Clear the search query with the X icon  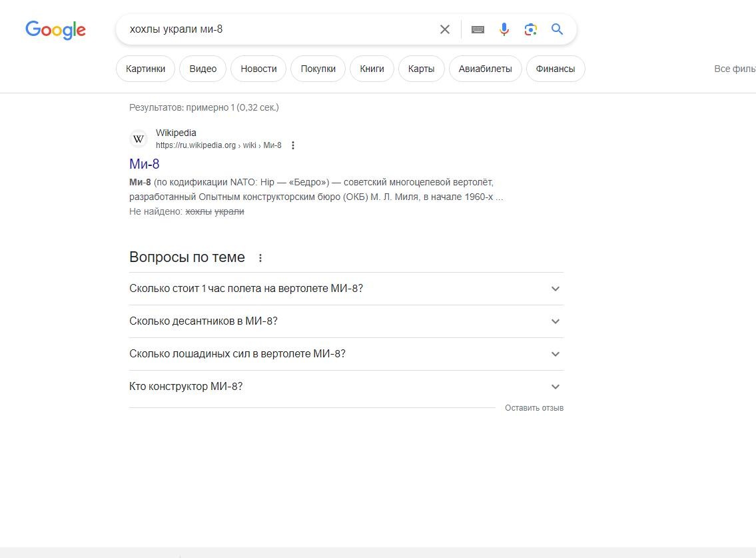[x=444, y=29]
